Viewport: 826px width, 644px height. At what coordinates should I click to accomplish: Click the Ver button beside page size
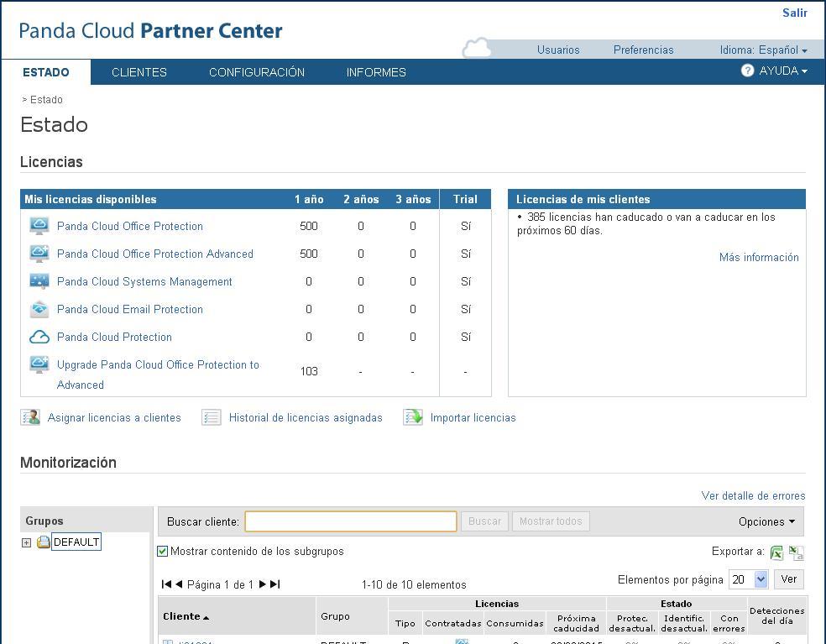click(788, 579)
